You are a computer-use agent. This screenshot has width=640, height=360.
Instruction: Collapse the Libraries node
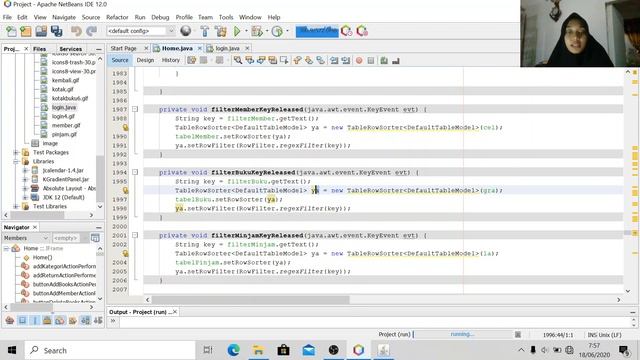pos(16,161)
